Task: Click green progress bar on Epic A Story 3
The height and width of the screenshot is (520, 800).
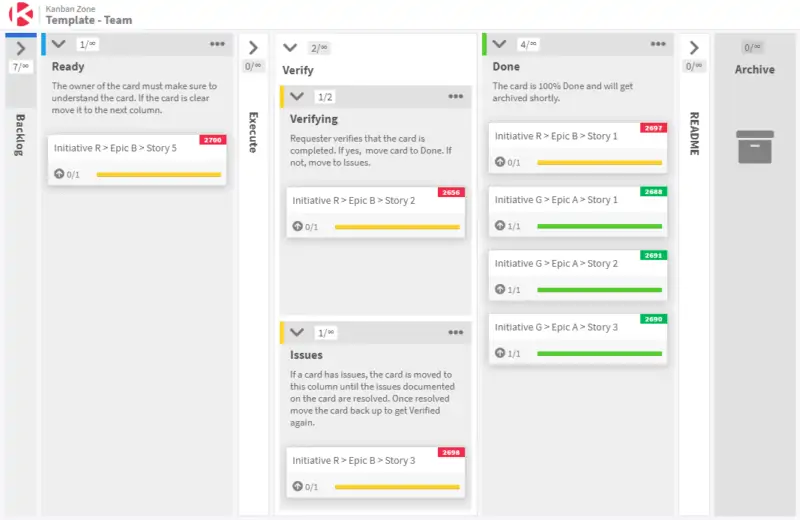Action: (x=599, y=353)
